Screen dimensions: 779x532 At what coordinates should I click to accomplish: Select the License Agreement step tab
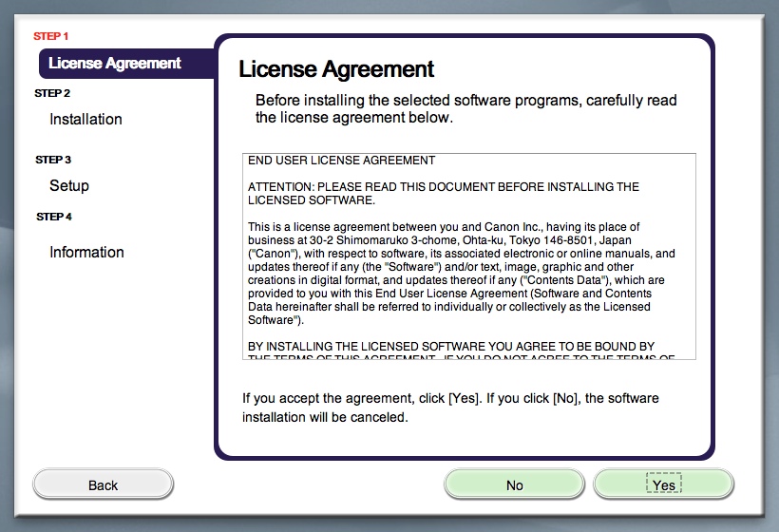click(115, 64)
